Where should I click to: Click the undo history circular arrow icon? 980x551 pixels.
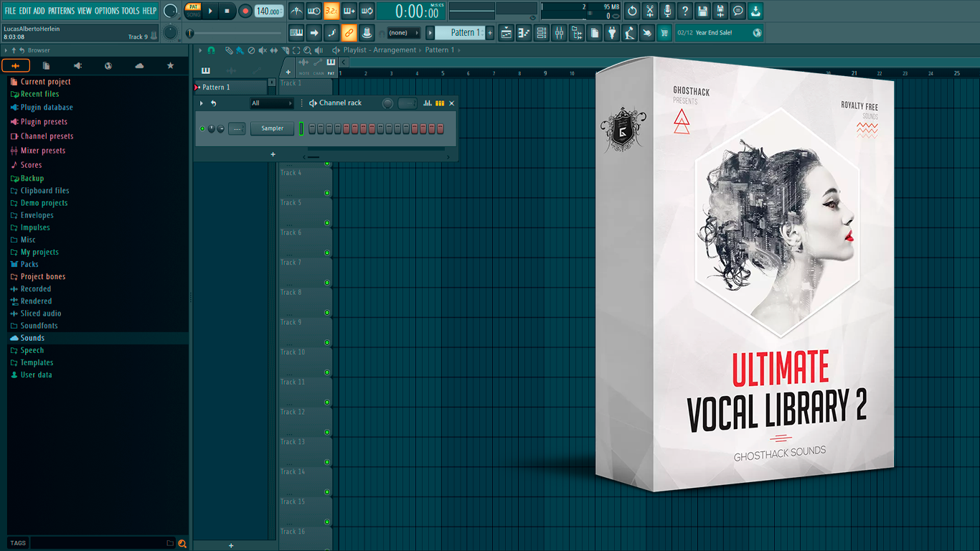point(632,11)
